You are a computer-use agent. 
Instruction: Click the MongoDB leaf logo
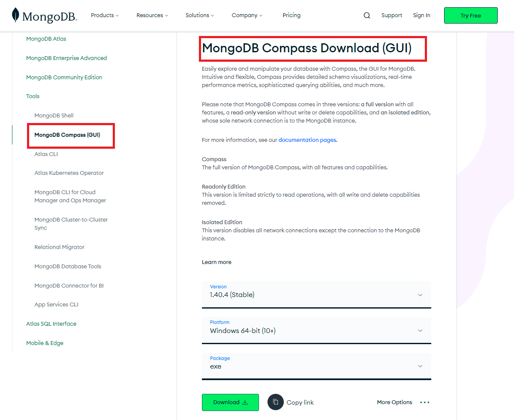15,15
